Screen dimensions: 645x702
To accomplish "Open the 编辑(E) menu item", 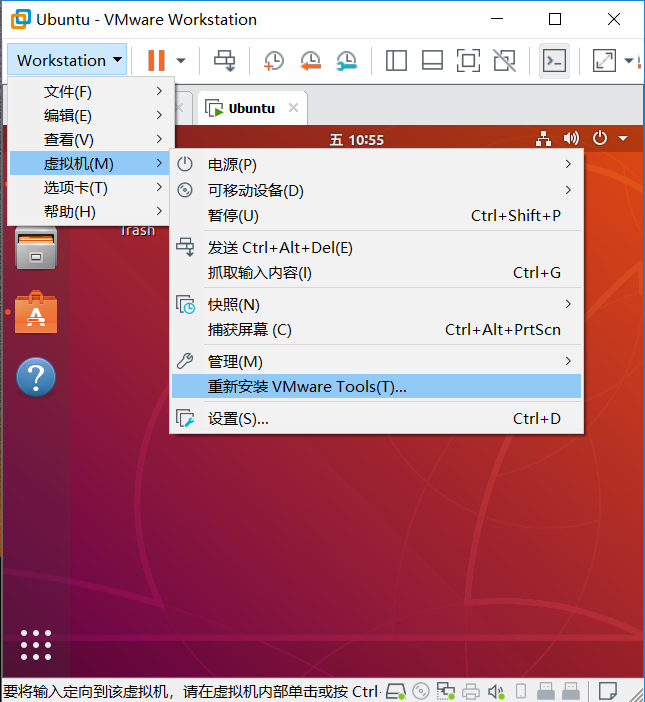I will point(88,116).
